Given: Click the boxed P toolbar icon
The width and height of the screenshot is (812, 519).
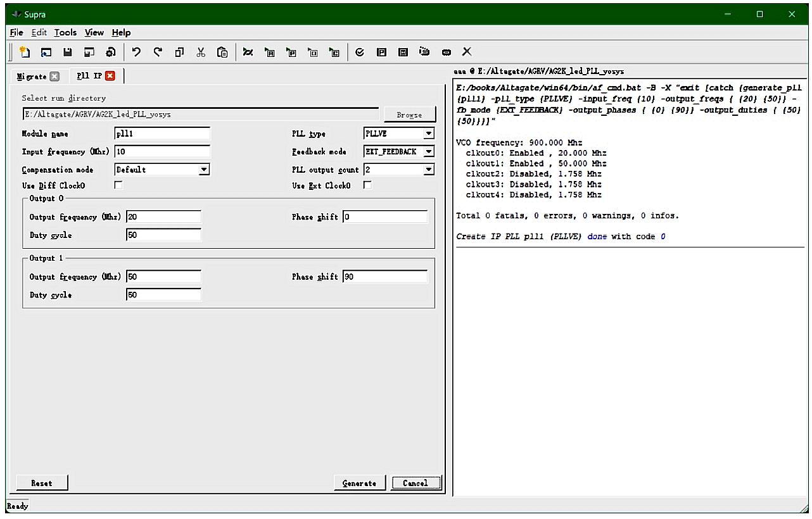Looking at the screenshot, I should pyautogui.click(x=381, y=52).
